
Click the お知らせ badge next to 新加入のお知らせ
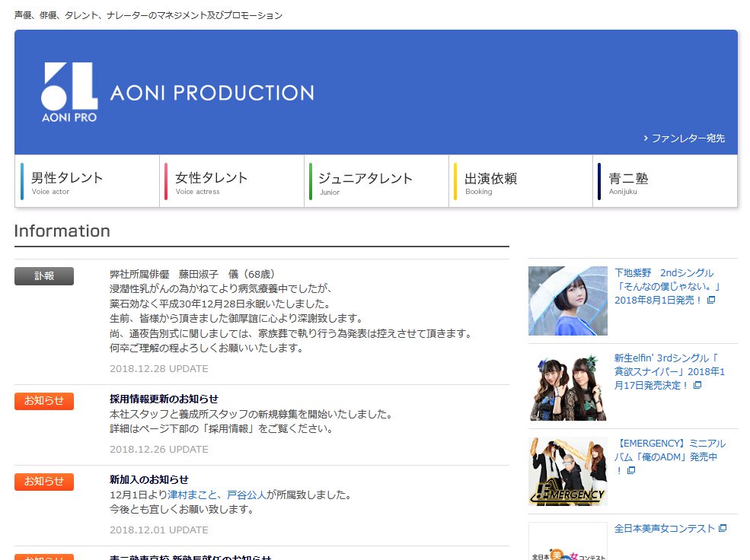coord(43,482)
